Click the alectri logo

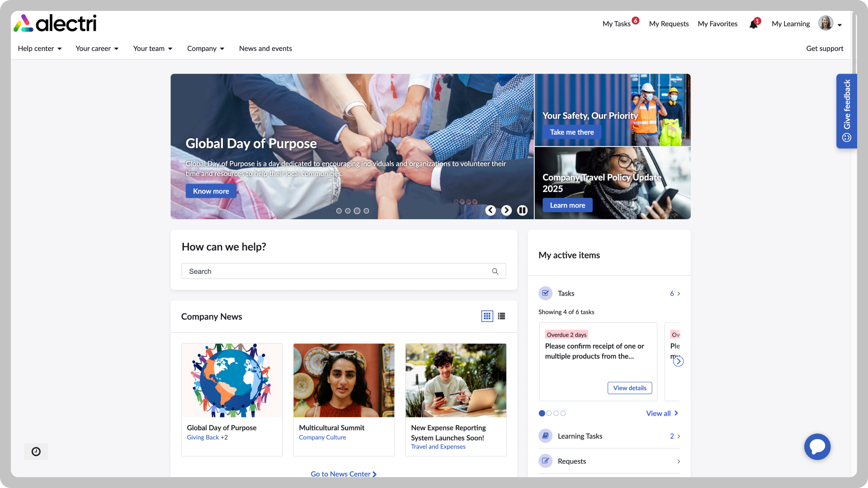[55, 23]
